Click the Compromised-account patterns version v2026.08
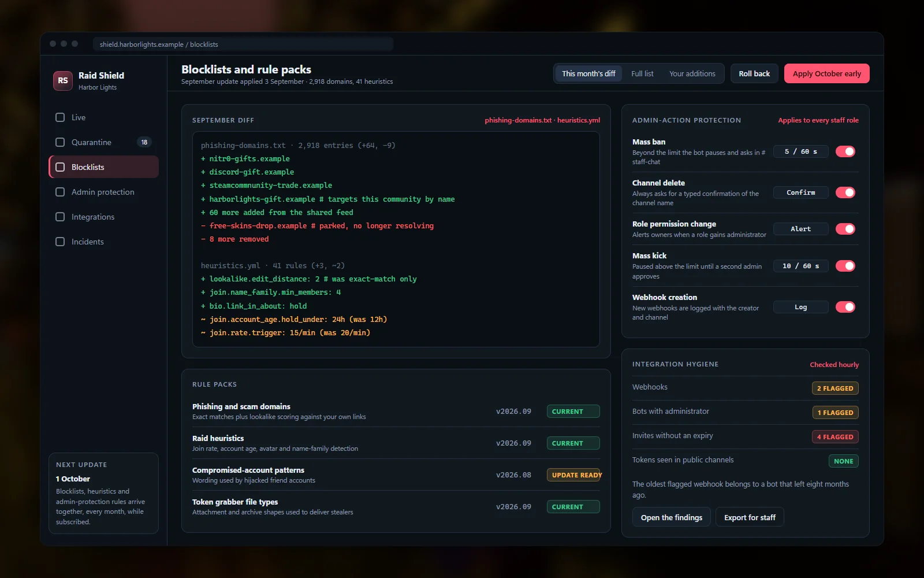 [x=513, y=475]
